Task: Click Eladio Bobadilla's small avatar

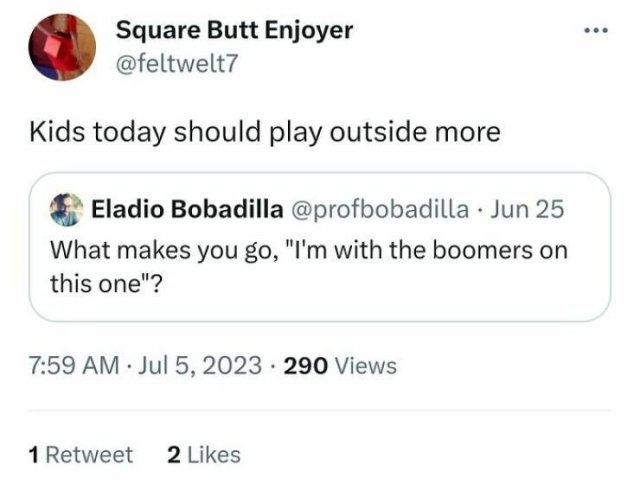Action: click(67, 210)
